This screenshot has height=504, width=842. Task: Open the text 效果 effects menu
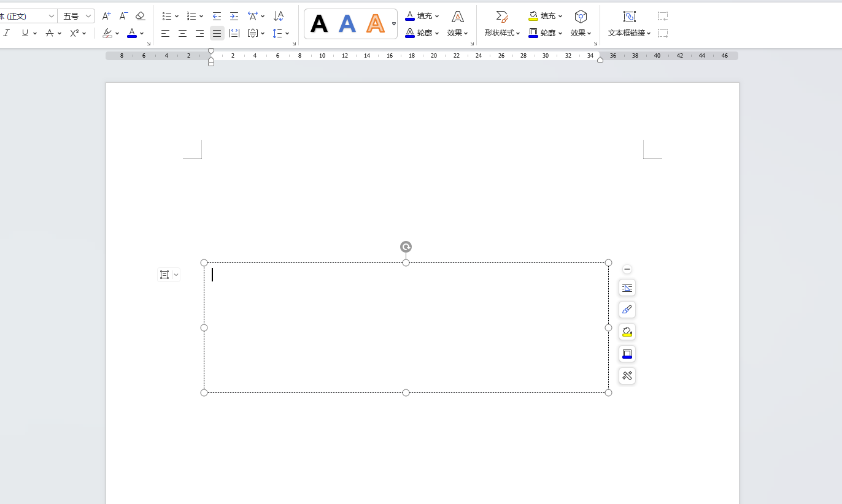pyautogui.click(x=457, y=33)
